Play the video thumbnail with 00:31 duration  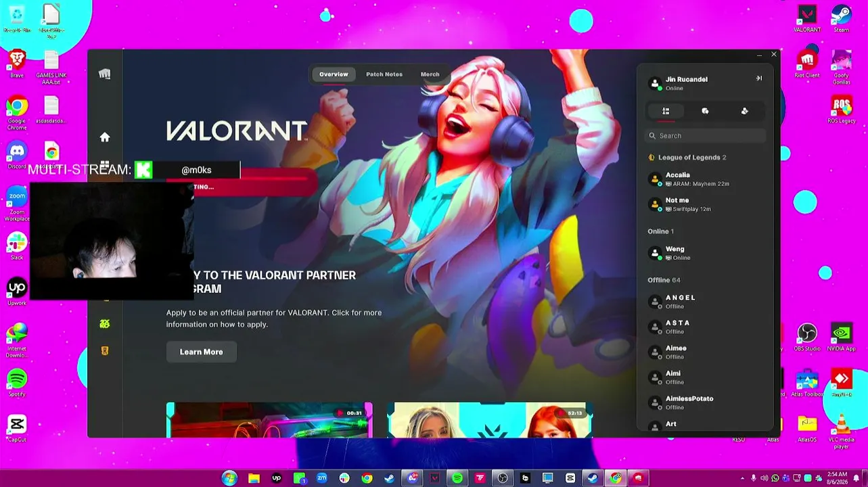tap(269, 420)
